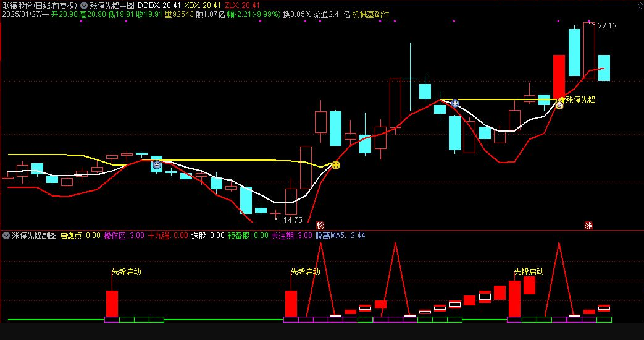
Task: Select the DDDX: 20.41 value
Action: 159,6
